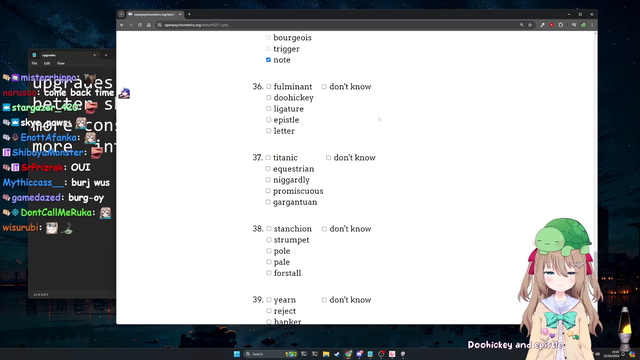
Task: Open File Explorer from the taskbar
Action: [326, 354]
